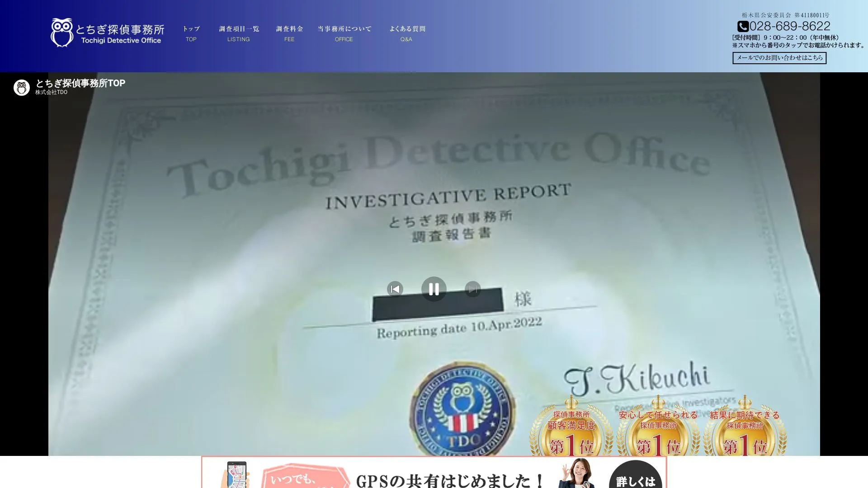Open the 調査項目一覧 LISTING menu

(239, 34)
